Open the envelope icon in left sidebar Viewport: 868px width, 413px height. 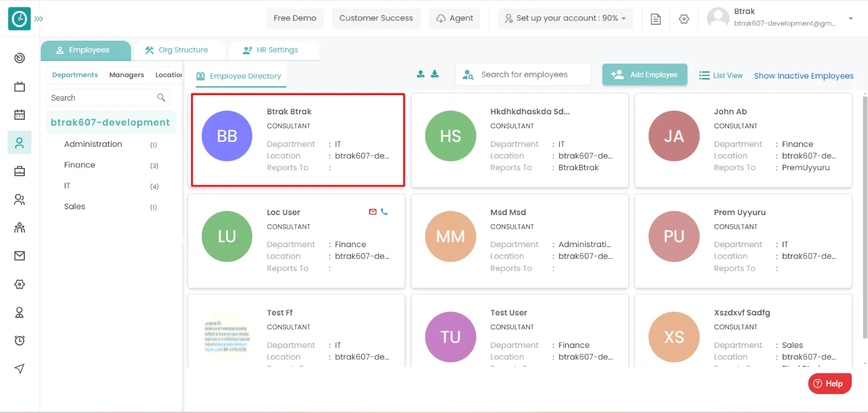[20, 256]
